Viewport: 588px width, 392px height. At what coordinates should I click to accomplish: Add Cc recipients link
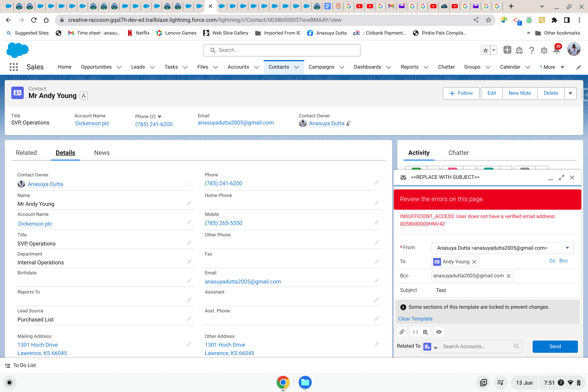(552, 261)
